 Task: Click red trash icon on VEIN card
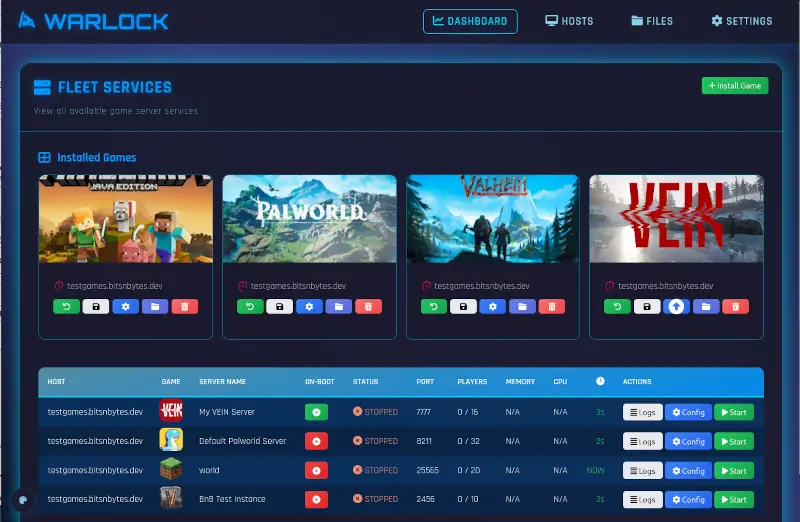(736, 307)
